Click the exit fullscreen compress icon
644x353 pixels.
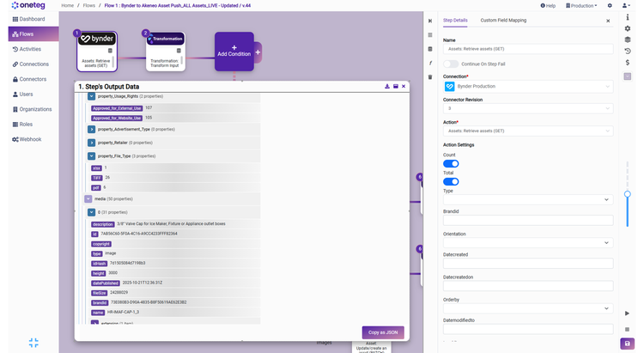pyautogui.click(x=33, y=343)
